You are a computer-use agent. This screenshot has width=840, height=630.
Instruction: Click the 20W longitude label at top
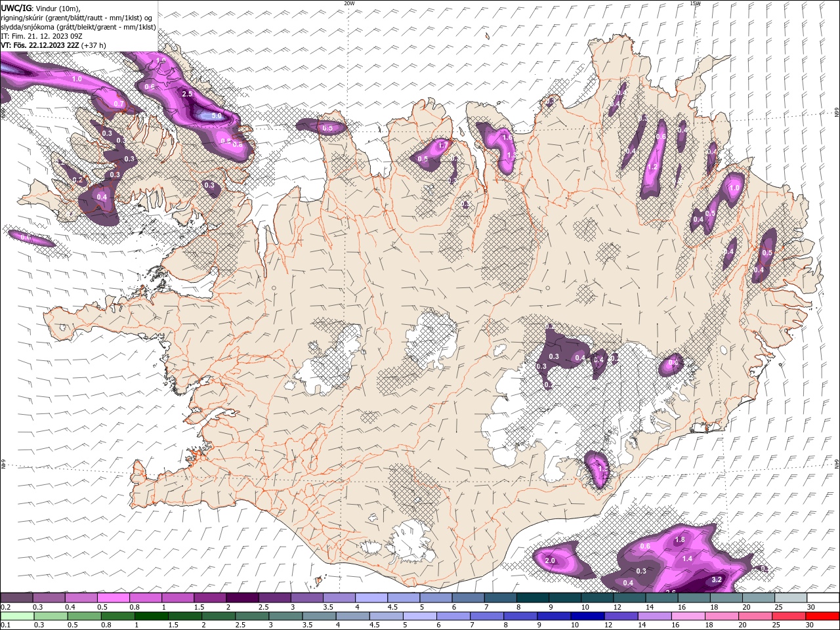point(349,3)
